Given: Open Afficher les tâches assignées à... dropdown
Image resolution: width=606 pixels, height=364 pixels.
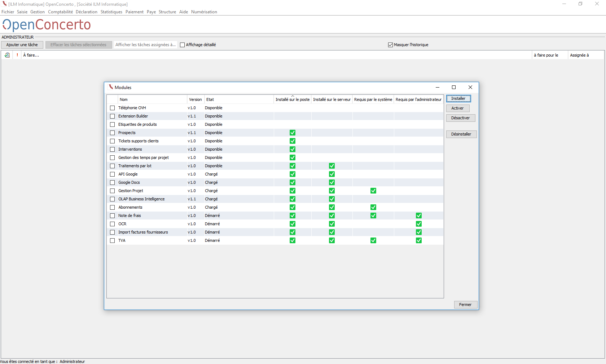Looking at the screenshot, I should coord(145,45).
